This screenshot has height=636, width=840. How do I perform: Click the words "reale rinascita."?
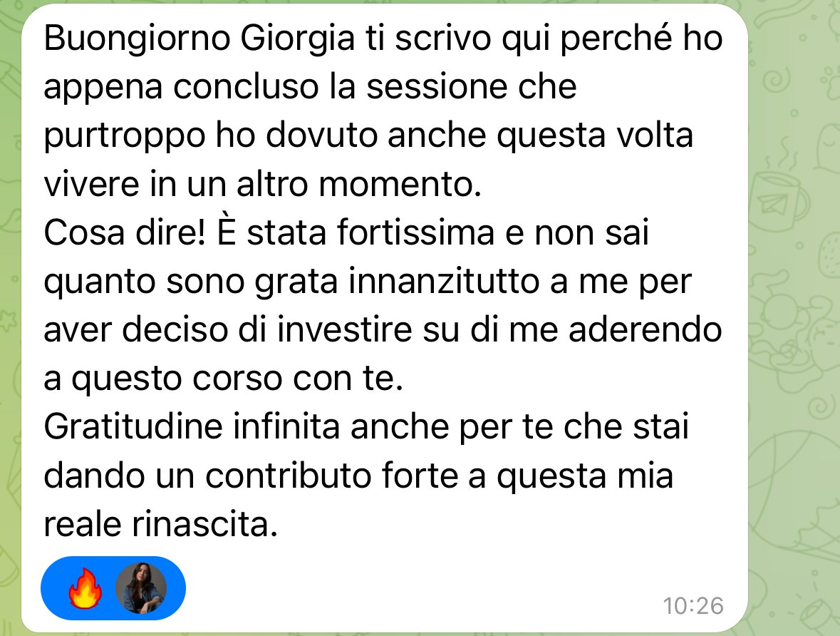tap(161, 524)
